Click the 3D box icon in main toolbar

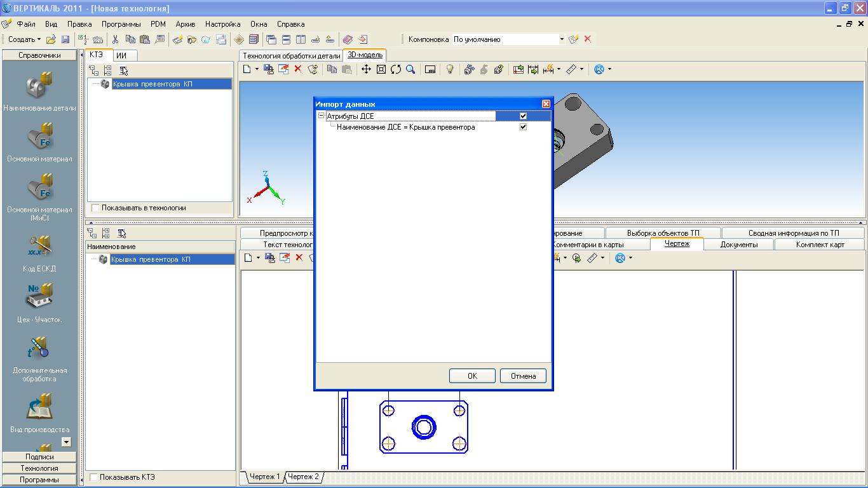tap(254, 39)
